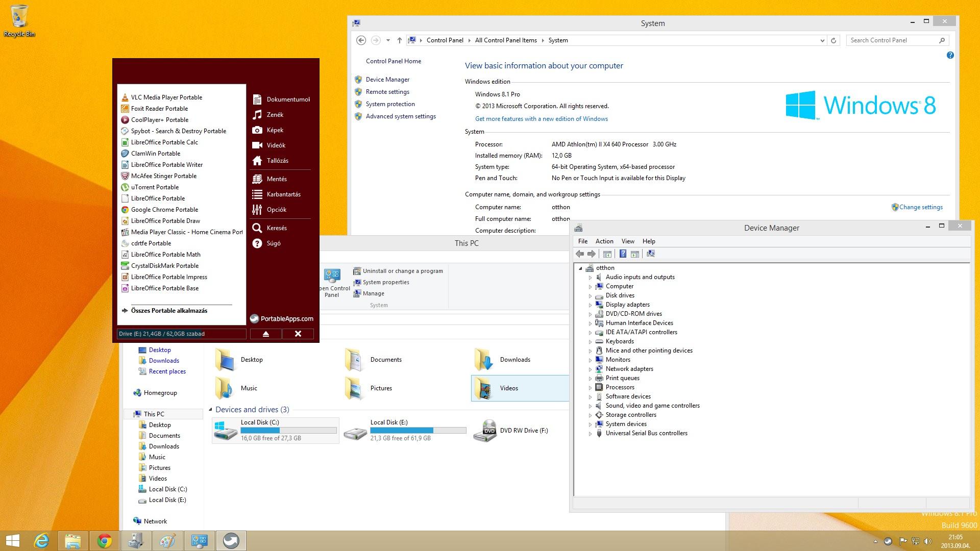Viewport: 980px width, 551px height.
Task: Open VLC Media Player Portable from menu
Action: pyautogui.click(x=161, y=97)
